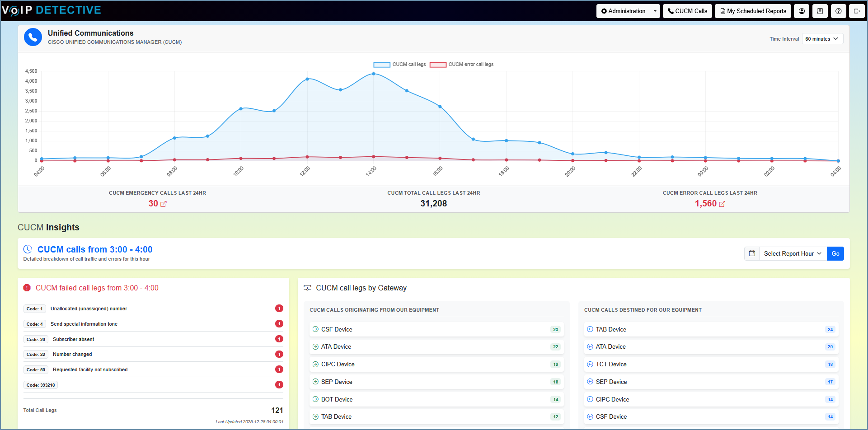Open emergency calls external link icon
868x430 pixels.
click(164, 204)
